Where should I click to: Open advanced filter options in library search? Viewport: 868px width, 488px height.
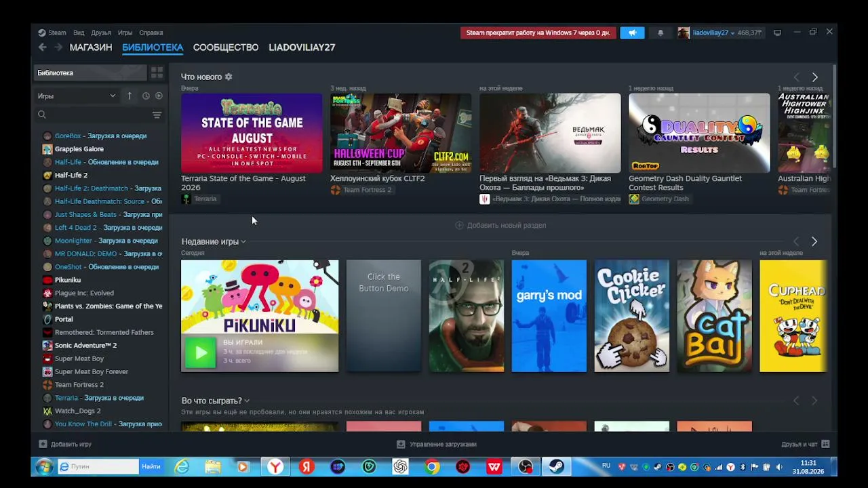[157, 115]
